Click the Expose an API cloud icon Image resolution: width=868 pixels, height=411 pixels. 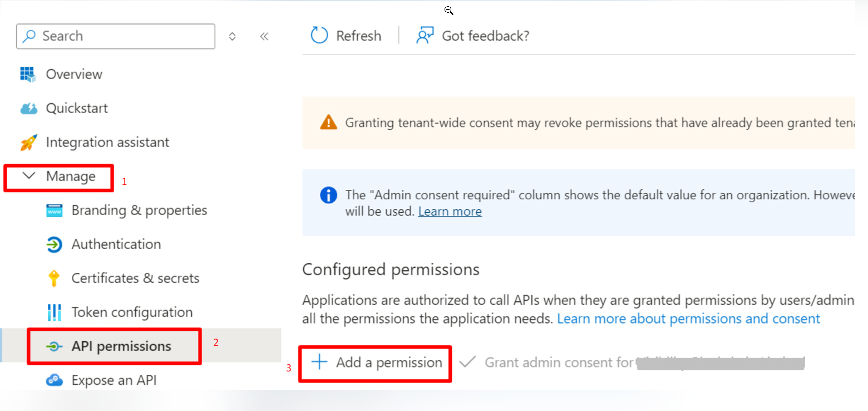pos(54,380)
